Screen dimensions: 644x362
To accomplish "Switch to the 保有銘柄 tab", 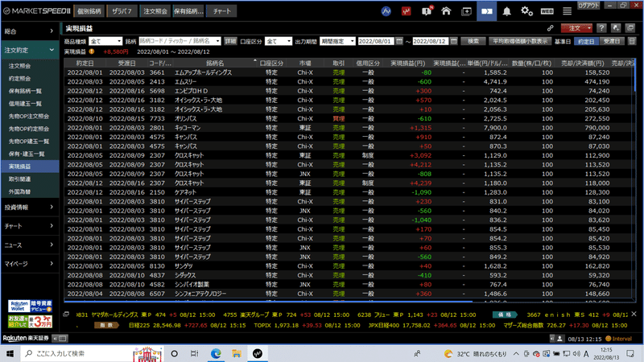I will tap(188, 11).
